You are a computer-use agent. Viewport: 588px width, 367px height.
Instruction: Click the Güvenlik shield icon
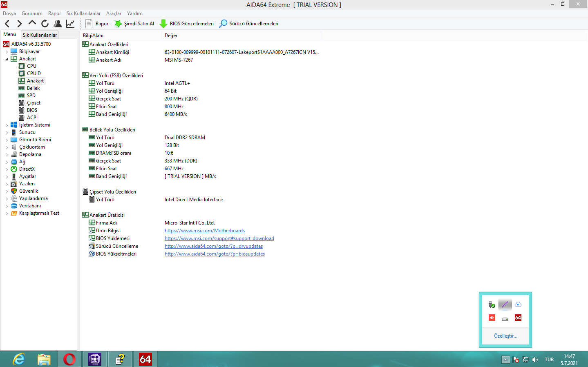[14, 191]
